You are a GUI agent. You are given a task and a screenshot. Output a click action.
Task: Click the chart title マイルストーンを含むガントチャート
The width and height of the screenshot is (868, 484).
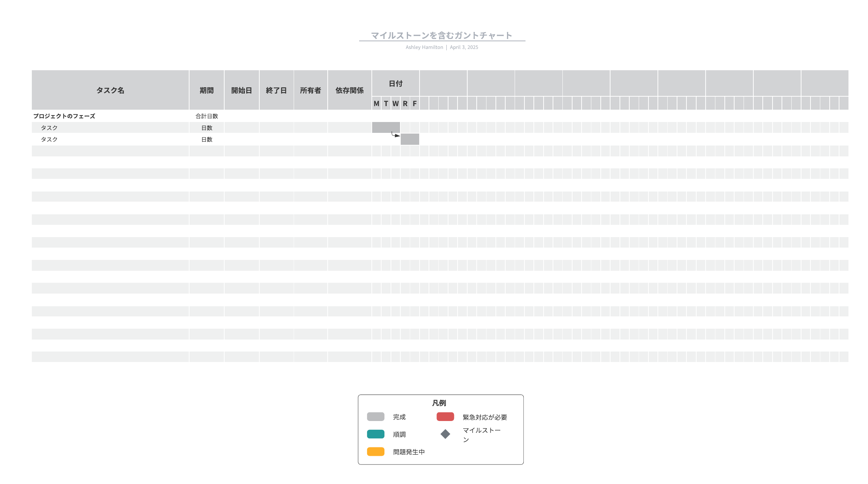(x=442, y=35)
